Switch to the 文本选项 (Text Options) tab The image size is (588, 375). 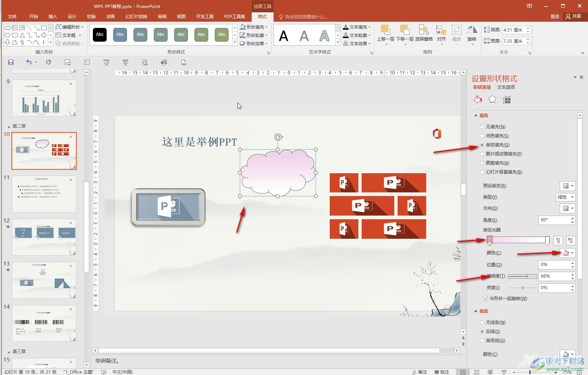(506, 87)
